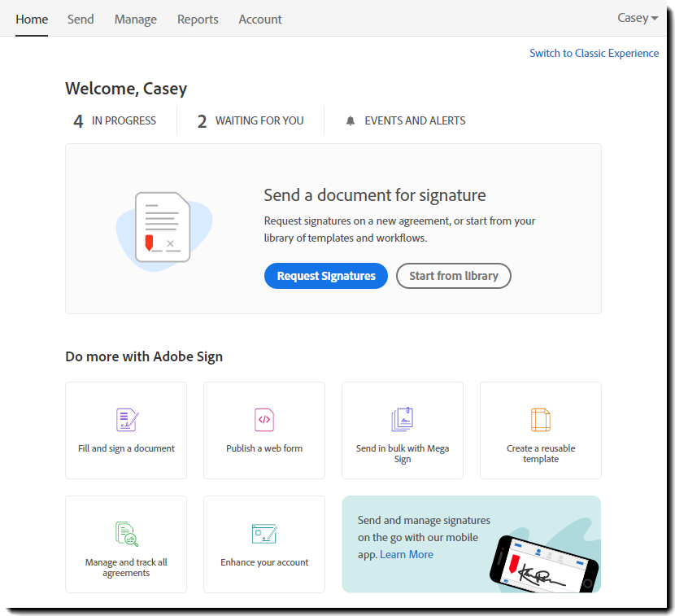The width and height of the screenshot is (675, 616).
Task: Switch to the Reports tab
Action: [198, 20]
